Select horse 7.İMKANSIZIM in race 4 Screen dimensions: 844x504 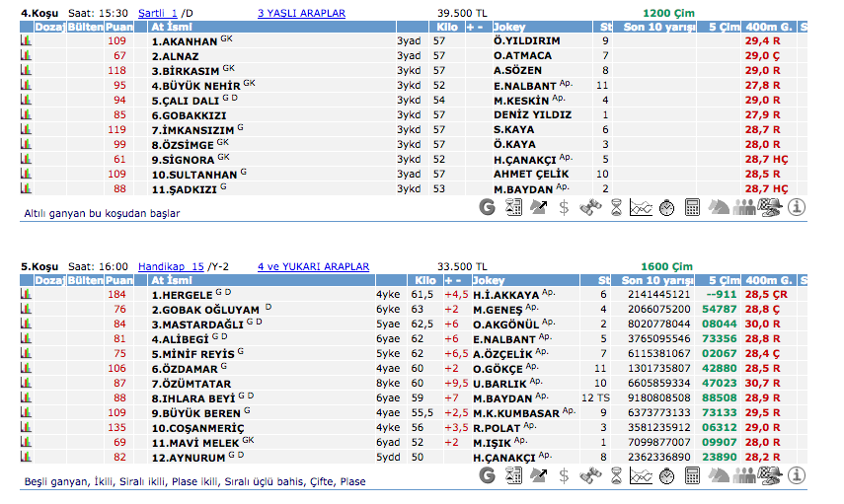click(192, 130)
